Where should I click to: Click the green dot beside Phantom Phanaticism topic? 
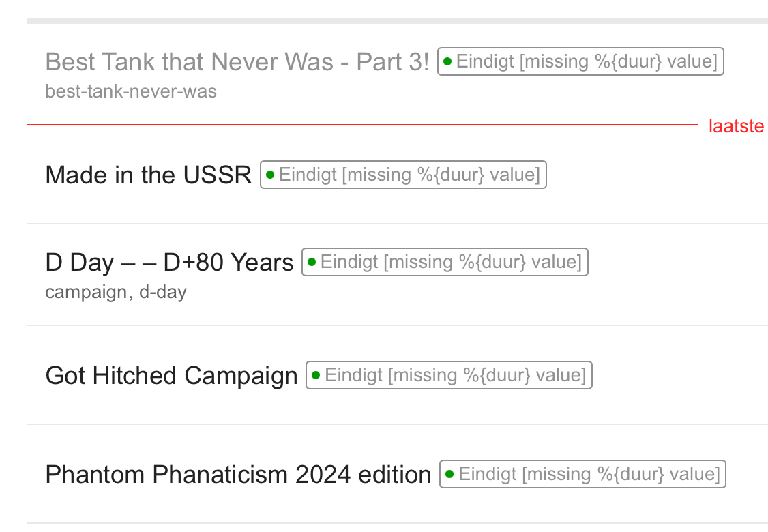point(449,475)
